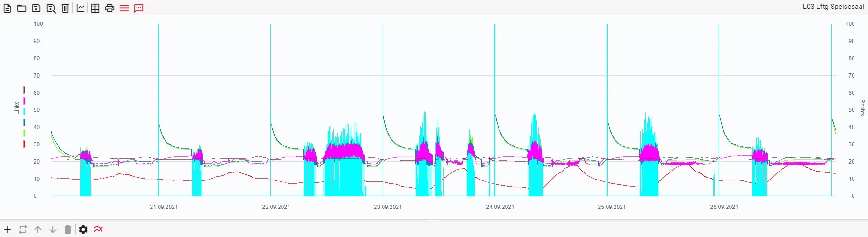This screenshot has height=237, width=868.
Task: Click the 'Rechts' right axis title
Action: coord(862,108)
